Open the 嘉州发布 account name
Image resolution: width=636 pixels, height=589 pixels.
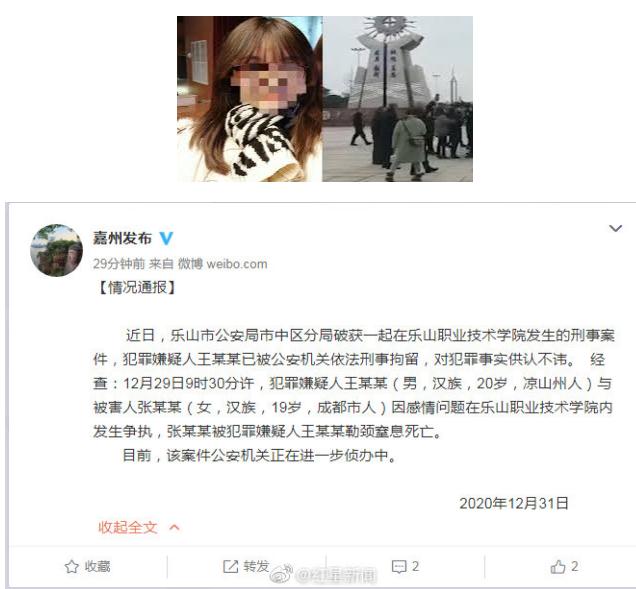(122, 238)
